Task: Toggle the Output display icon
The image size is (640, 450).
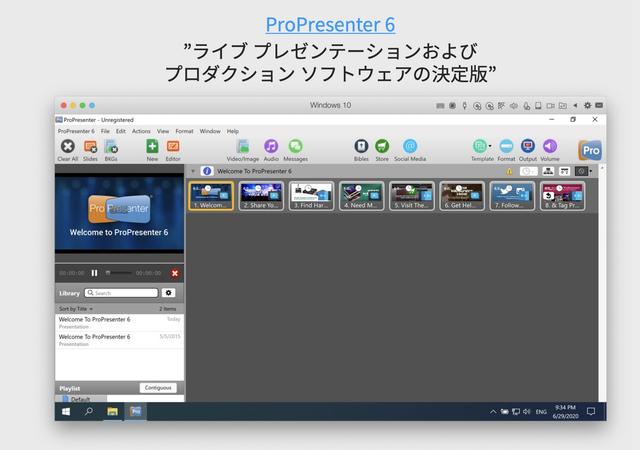Action: 528,146
